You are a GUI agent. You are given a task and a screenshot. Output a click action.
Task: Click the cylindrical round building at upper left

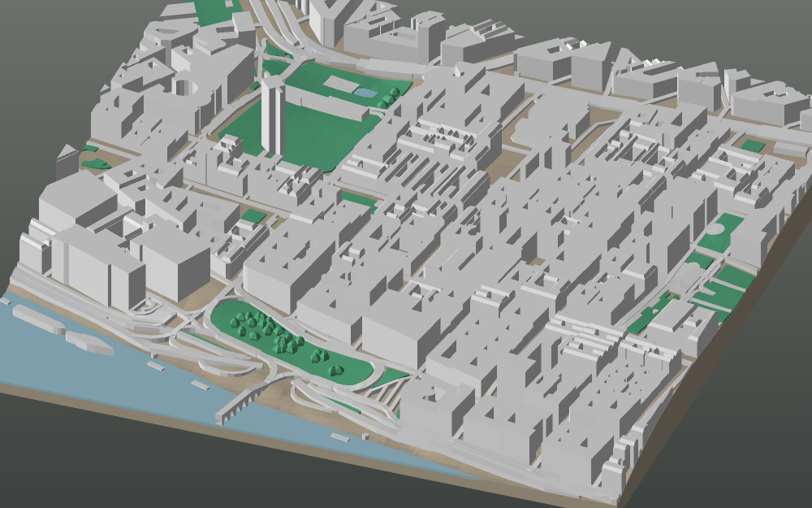tap(184, 86)
